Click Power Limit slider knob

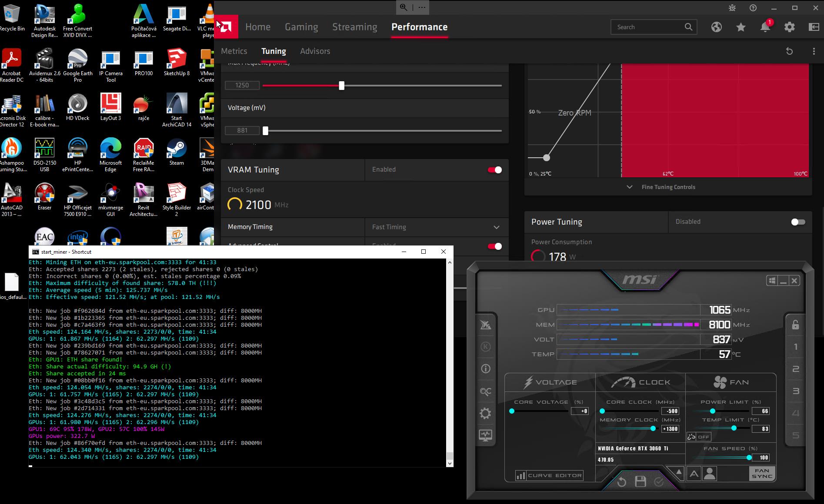tap(712, 411)
